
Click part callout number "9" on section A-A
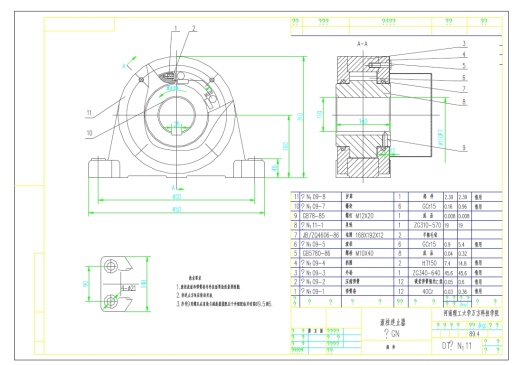464,147
